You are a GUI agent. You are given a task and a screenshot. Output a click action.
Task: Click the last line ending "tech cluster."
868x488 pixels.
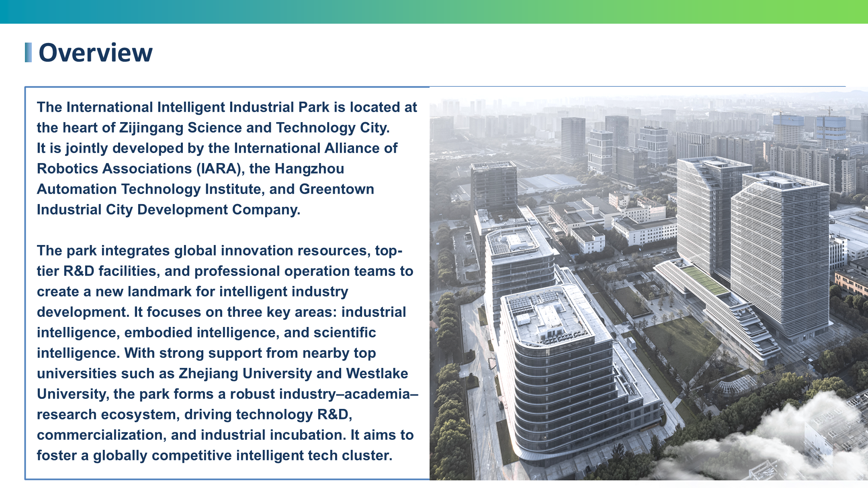click(215, 455)
